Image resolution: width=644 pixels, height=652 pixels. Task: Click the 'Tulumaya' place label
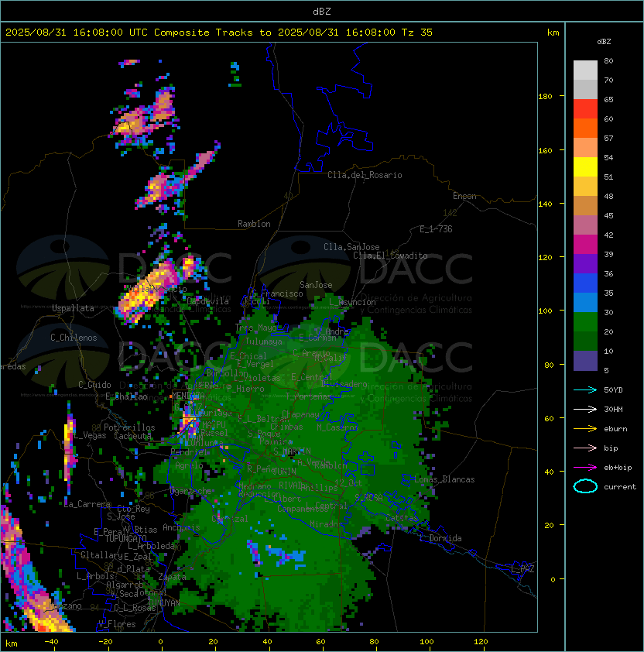pos(264,341)
